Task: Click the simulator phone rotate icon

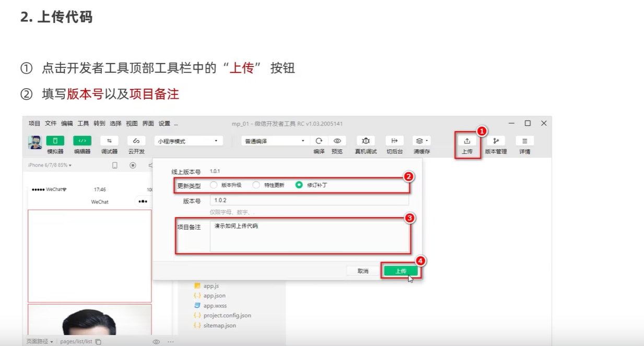Action: pos(115,165)
